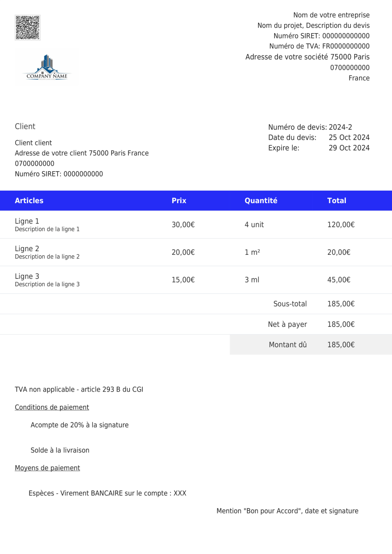Click the Sous-total label
Screen dimensions: 392x554
pyautogui.click(x=290, y=304)
